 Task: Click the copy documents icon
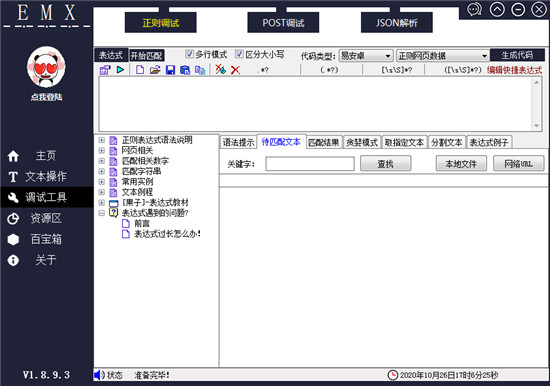point(200,70)
